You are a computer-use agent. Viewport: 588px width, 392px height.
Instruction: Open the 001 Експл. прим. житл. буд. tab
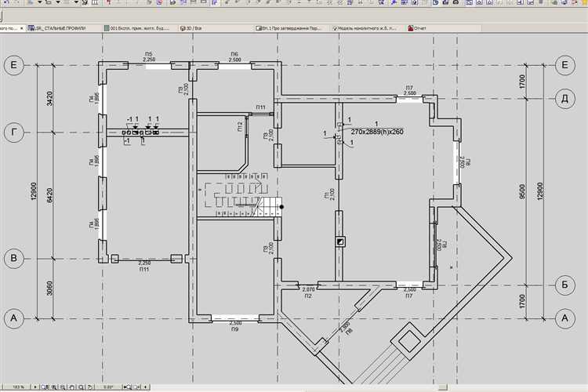137,28
